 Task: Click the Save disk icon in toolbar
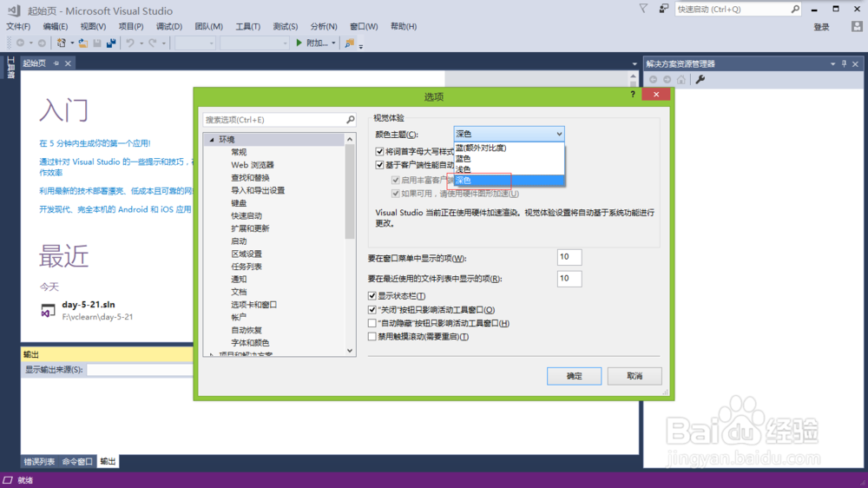97,43
